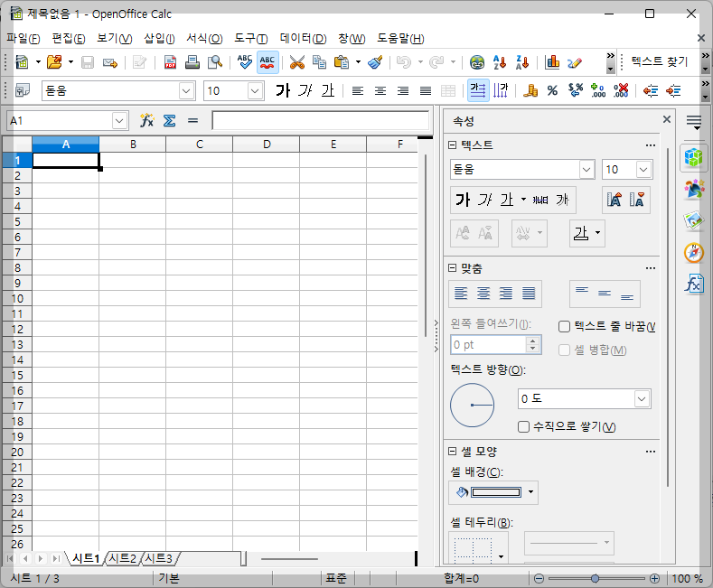Open the Navigator compass sidebar icon
This screenshot has width=713, height=588.
694,253
